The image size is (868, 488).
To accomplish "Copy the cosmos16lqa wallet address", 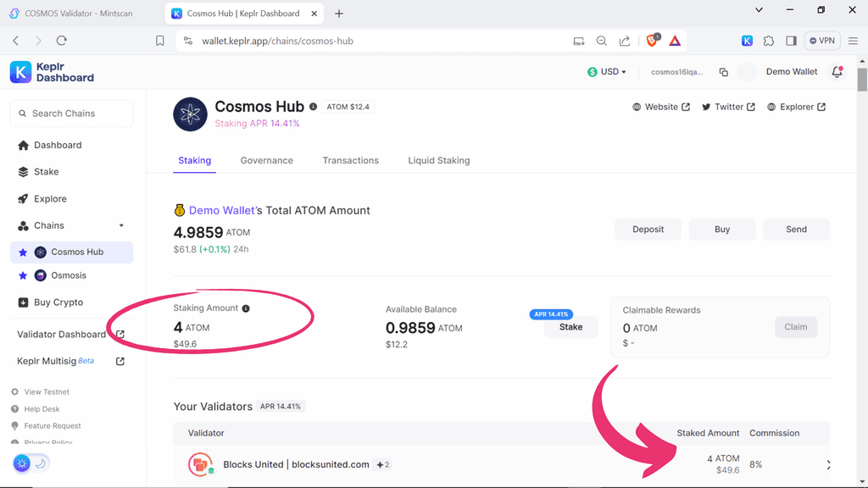I will pyautogui.click(x=723, y=72).
